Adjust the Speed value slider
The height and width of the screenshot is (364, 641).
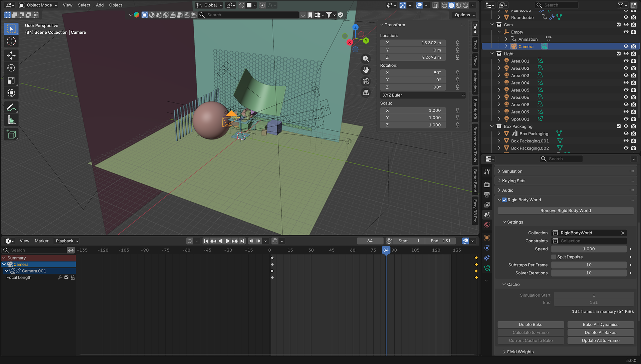[589, 249]
